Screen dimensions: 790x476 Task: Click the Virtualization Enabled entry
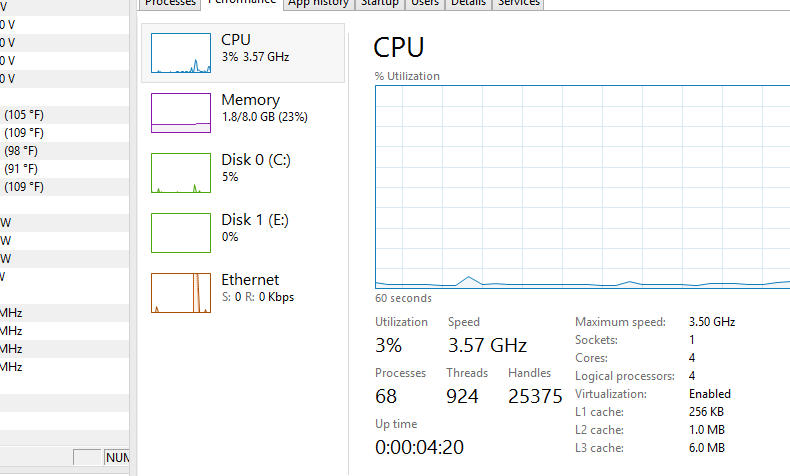coord(710,394)
